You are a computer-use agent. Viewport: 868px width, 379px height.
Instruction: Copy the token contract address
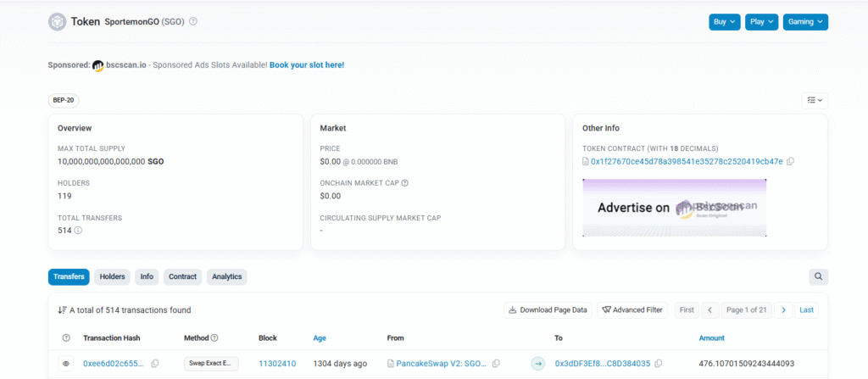[x=790, y=161]
